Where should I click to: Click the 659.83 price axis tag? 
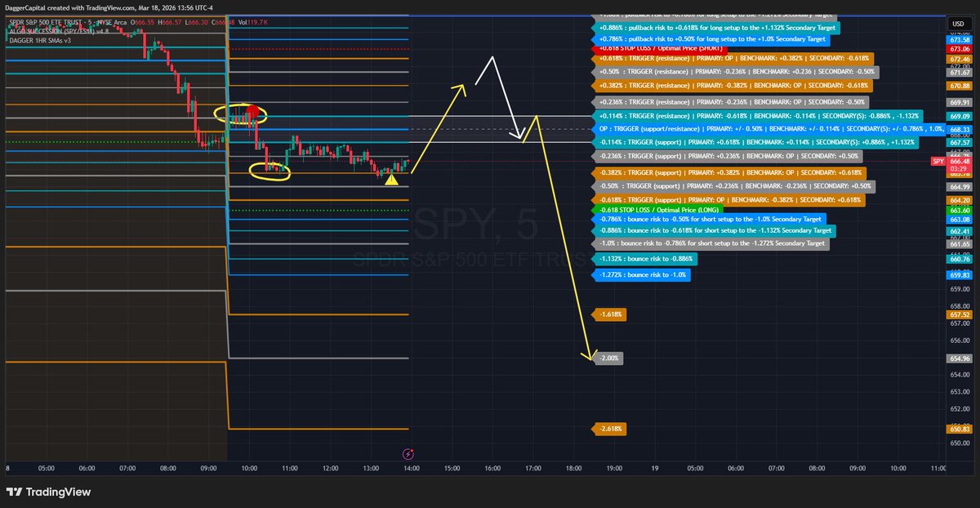(960, 275)
